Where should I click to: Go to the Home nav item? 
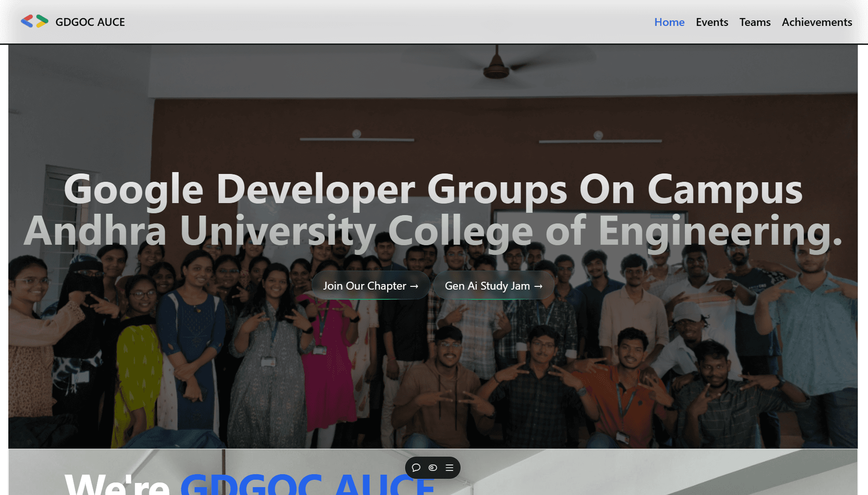click(x=669, y=22)
